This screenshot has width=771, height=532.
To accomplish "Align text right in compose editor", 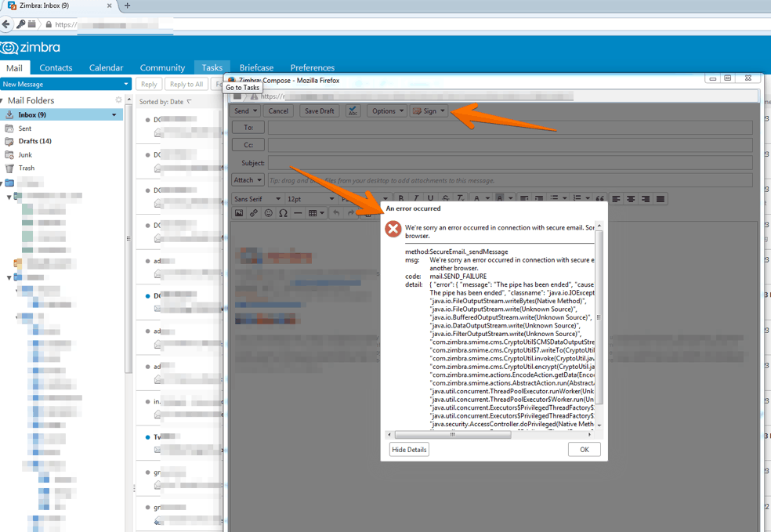I will [x=646, y=199].
